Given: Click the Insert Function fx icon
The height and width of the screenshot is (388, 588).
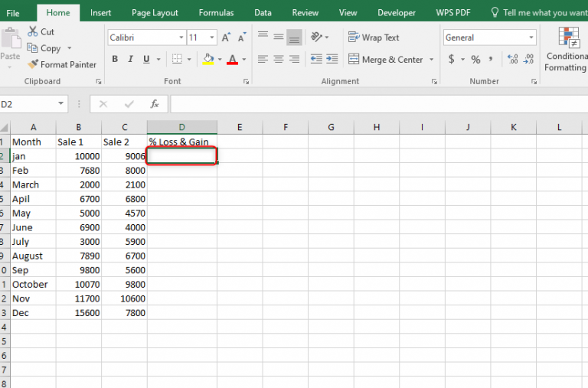Looking at the screenshot, I should (155, 104).
